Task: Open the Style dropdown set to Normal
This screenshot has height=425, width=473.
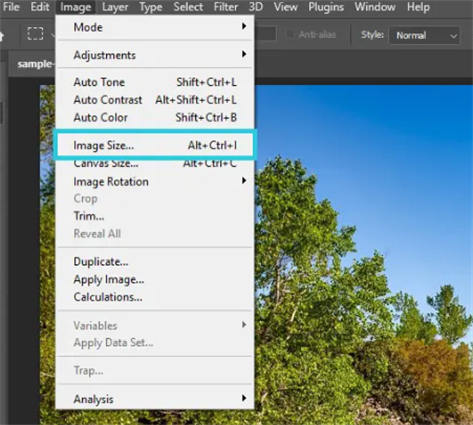Action: 425,35
